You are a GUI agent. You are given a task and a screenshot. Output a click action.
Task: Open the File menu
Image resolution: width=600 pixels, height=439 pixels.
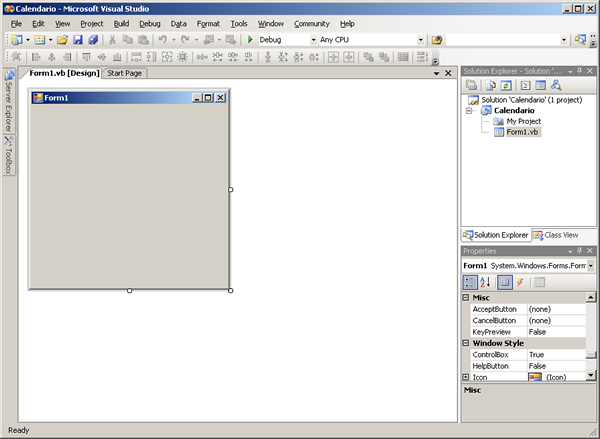[16, 24]
